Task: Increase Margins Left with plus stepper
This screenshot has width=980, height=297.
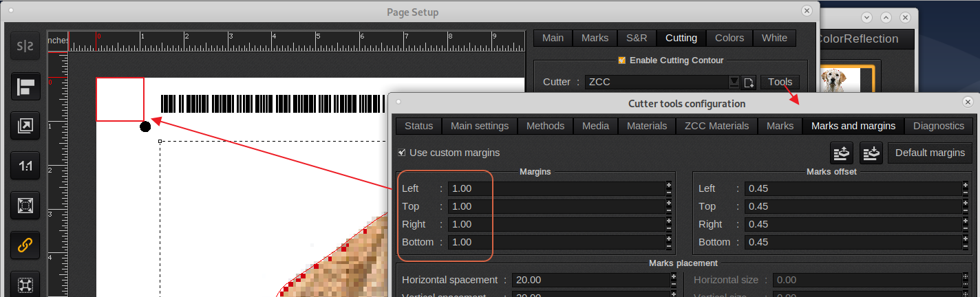Action: pos(668,185)
